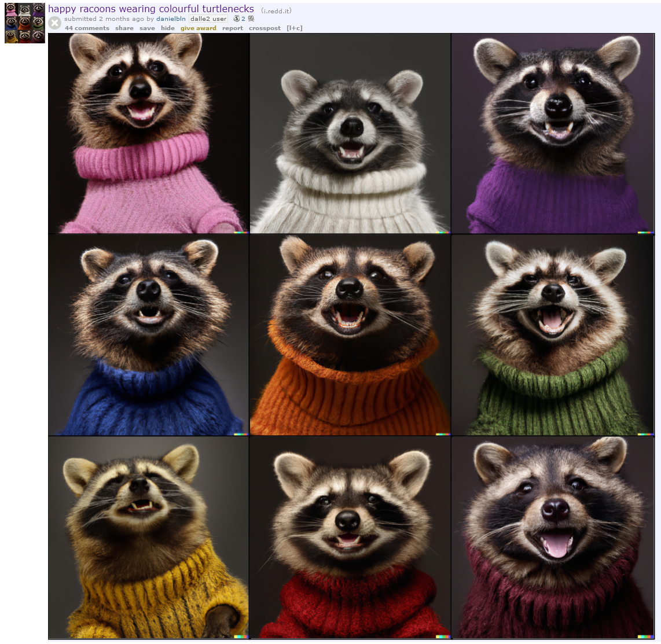Viewport: 661px width, 644px height.
Task: Visit user danielbln's profile
Action: 171,19
